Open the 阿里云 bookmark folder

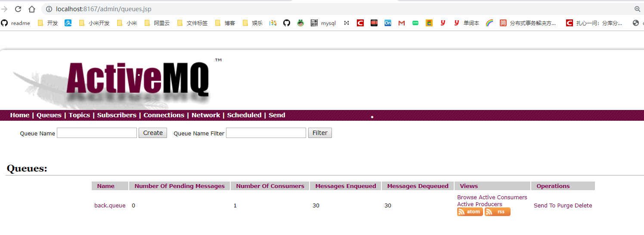[x=157, y=23]
